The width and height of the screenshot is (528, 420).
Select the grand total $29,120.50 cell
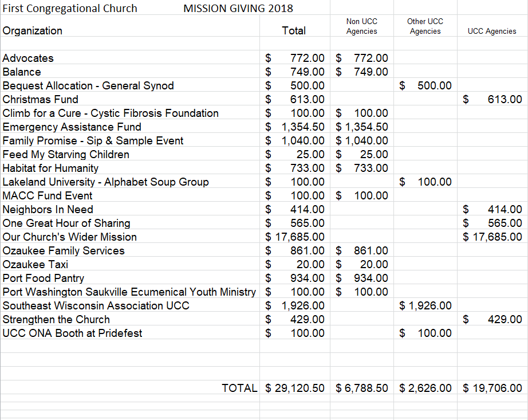(x=295, y=388)
